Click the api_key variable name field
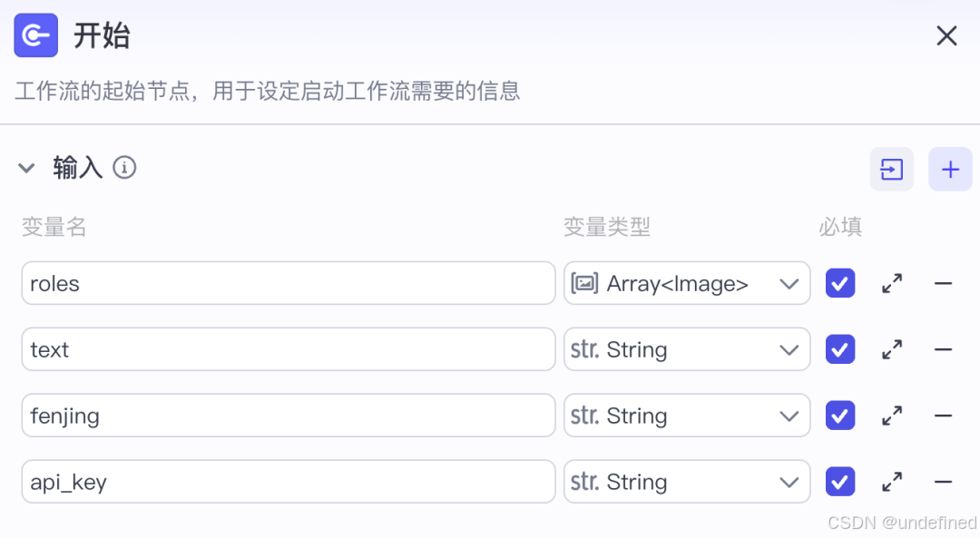This screenshot has height=538, width=980. (x=289, y=483)
